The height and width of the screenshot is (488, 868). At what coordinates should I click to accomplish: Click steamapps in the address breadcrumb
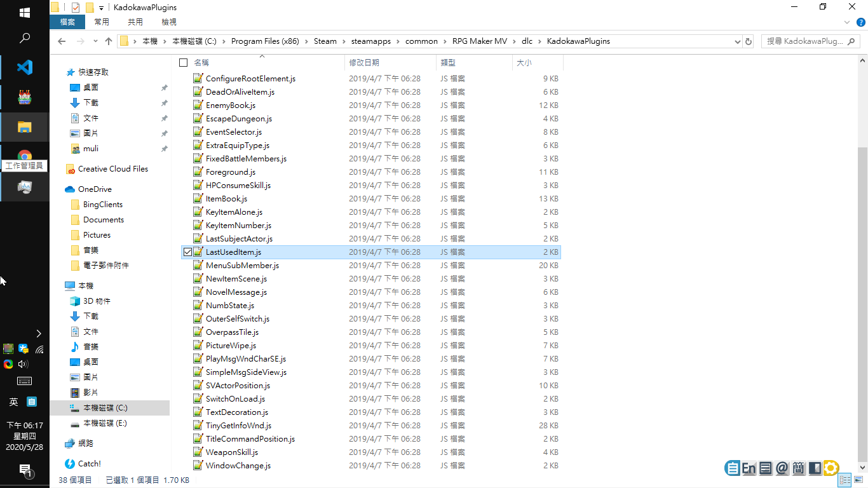370,41
